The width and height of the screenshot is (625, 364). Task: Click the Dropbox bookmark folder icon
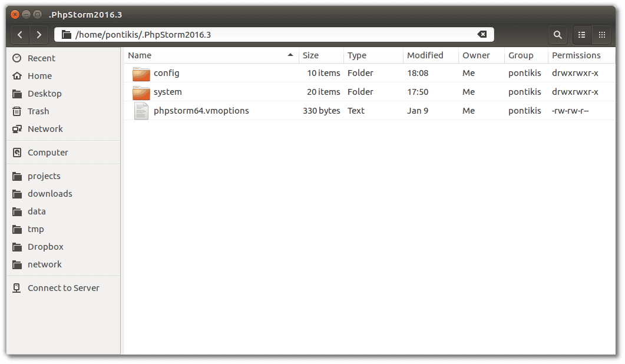coord(16,247)
